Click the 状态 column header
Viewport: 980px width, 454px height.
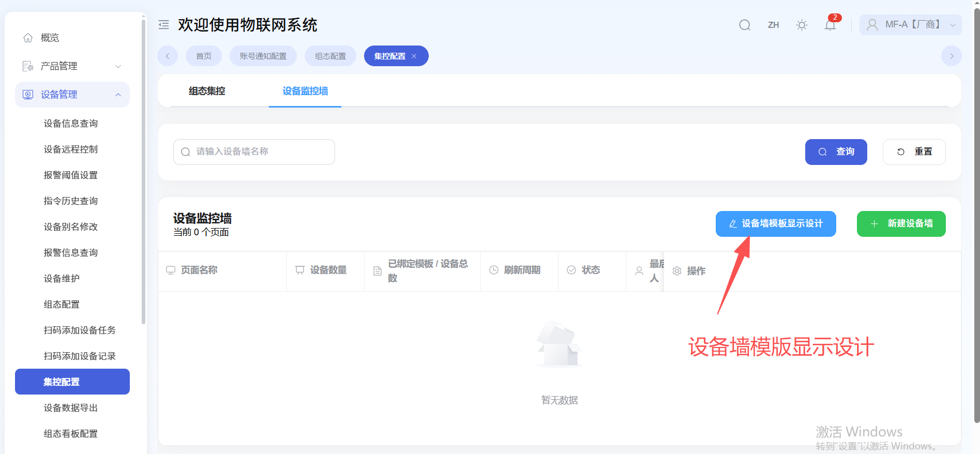click(592, 271)
